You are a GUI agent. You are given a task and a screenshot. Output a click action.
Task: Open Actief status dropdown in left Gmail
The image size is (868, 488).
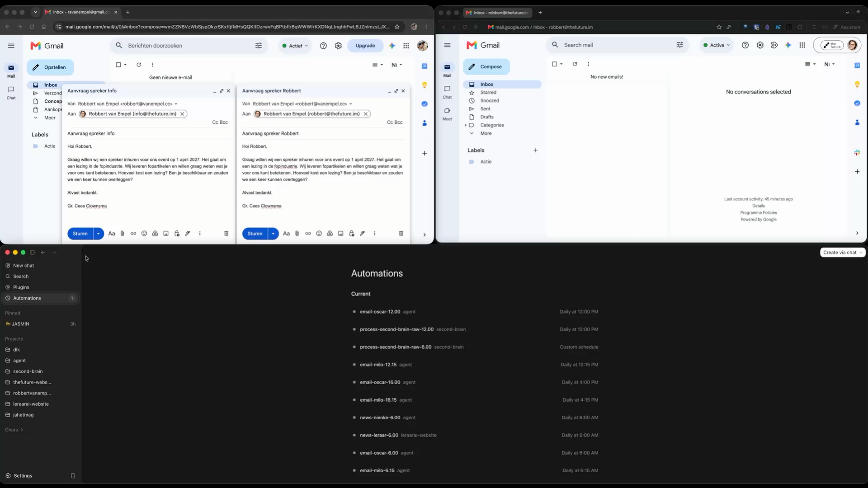(x=295, y=46)
